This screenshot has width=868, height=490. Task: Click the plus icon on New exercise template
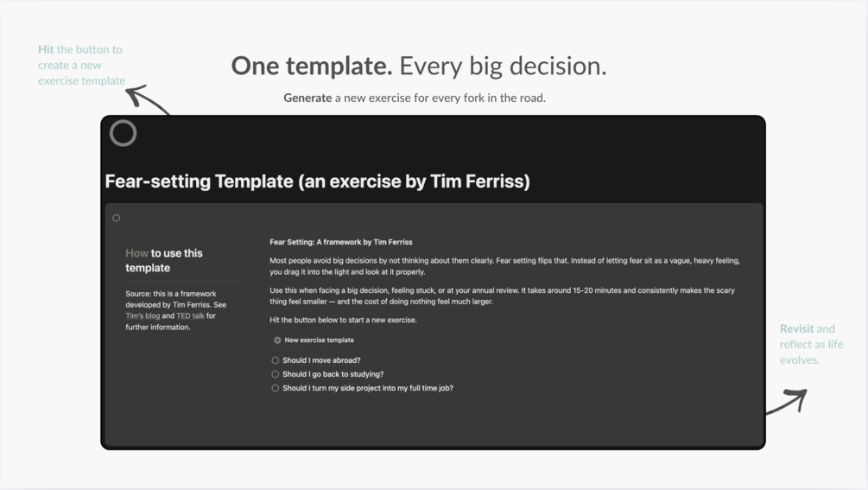[x=277, y=340]
